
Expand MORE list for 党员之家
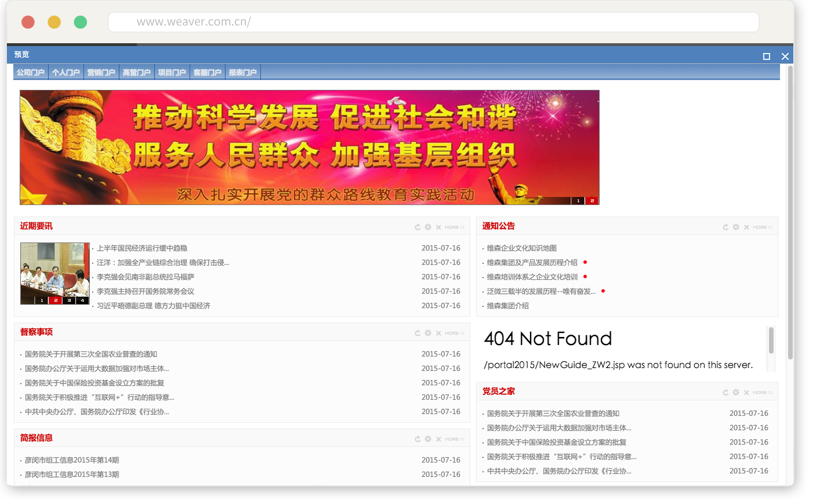click(x=762, y=393)
